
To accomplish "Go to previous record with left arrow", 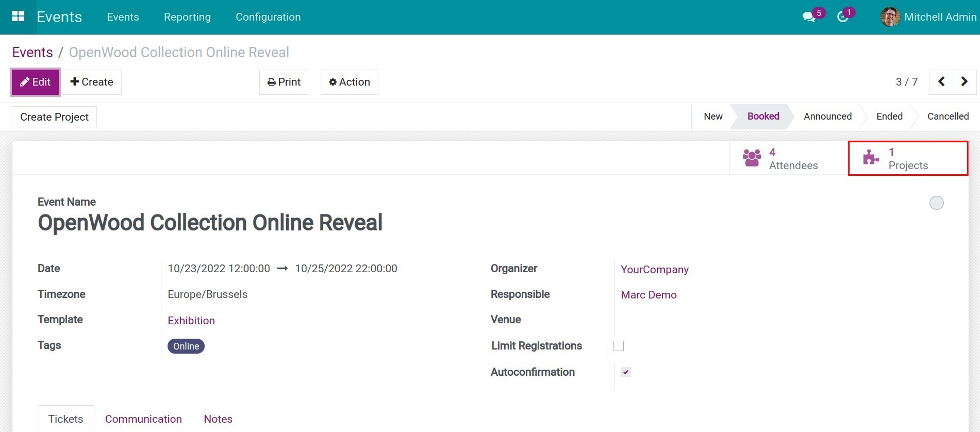I will [941, 82].
